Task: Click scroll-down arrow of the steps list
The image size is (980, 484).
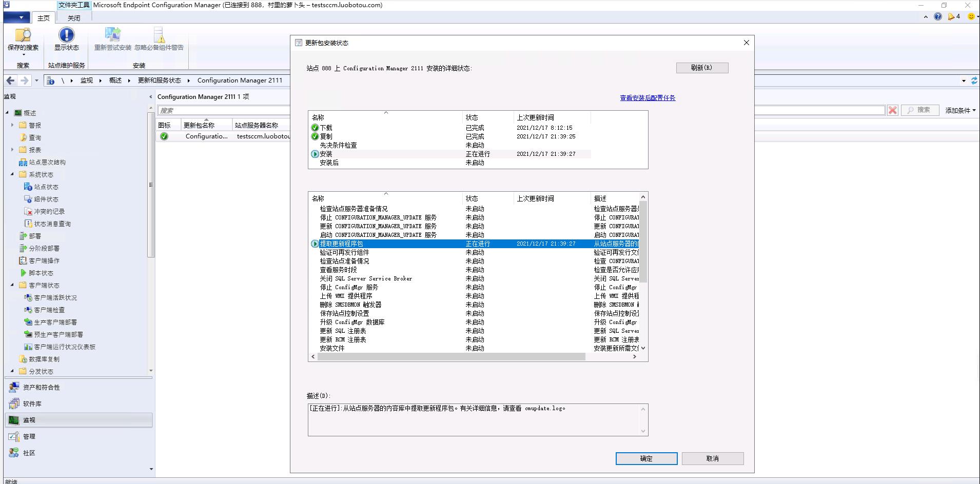Action: click(643, 348)
